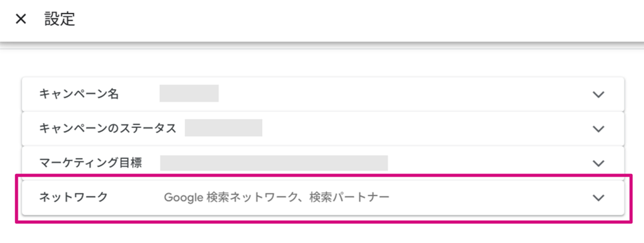Select the キャンペーン名 label

(79, 94)
